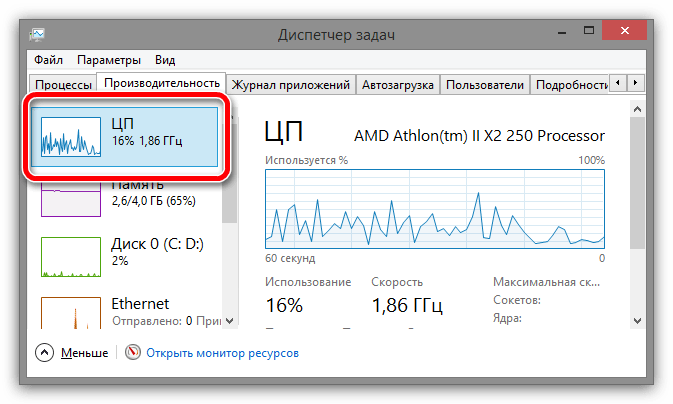This screenshot has width=673, height=404.
Task: Click right panel scroll up arrow
Action: tap(637, 109)
